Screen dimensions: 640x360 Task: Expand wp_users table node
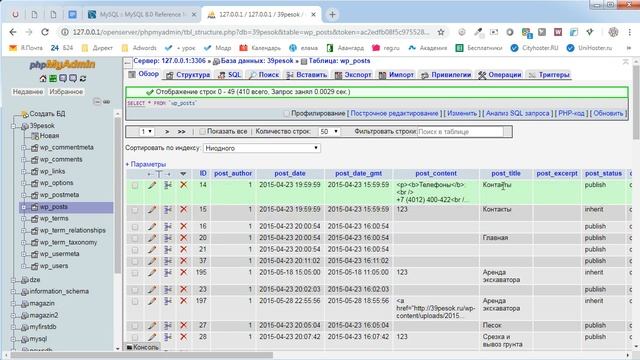point(24,266)
